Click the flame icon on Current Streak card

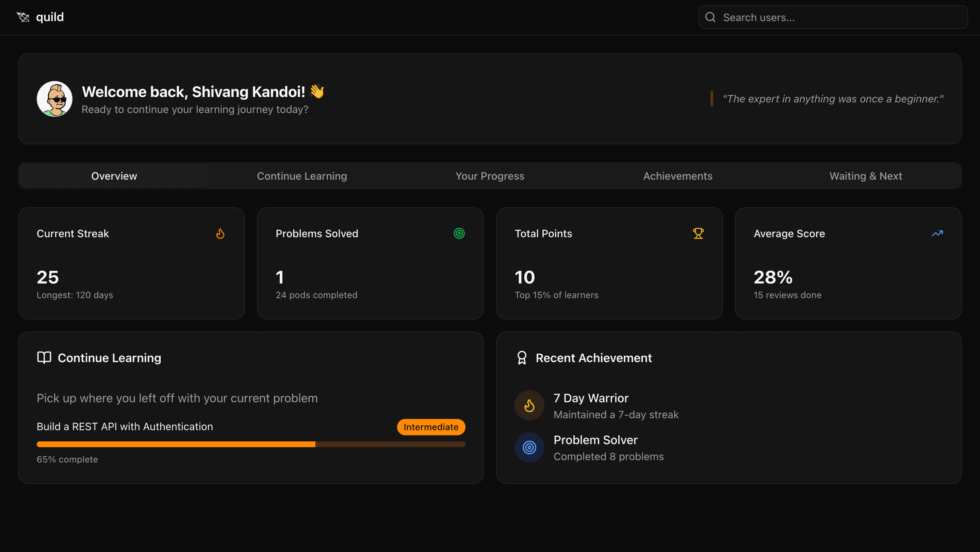point(220,233)
